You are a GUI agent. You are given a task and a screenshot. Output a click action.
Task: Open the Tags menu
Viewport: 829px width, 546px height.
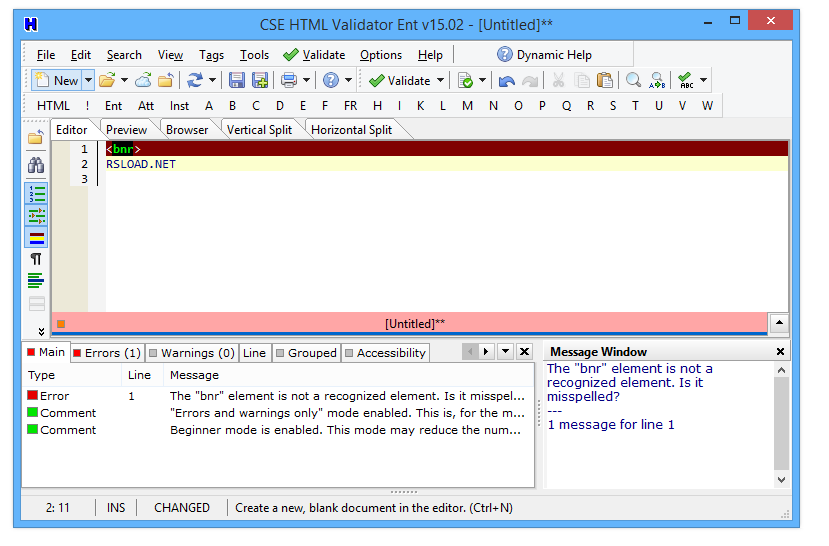click(211, 55)
